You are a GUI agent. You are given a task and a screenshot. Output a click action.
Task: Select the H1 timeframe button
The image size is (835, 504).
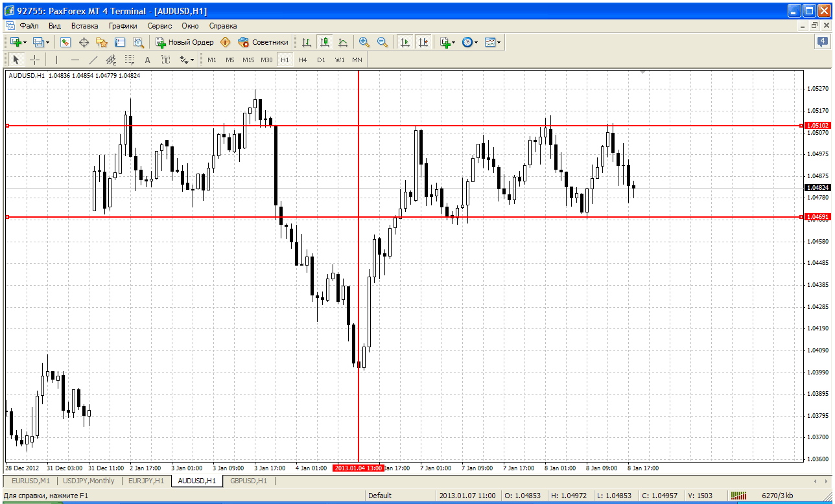[x=285, y=60]
